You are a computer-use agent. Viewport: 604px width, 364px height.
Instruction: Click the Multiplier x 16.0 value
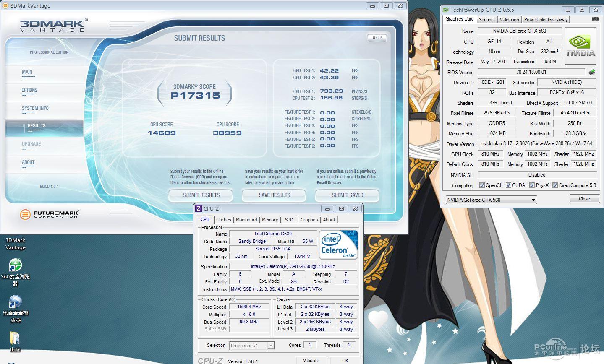tap(249, 314)
